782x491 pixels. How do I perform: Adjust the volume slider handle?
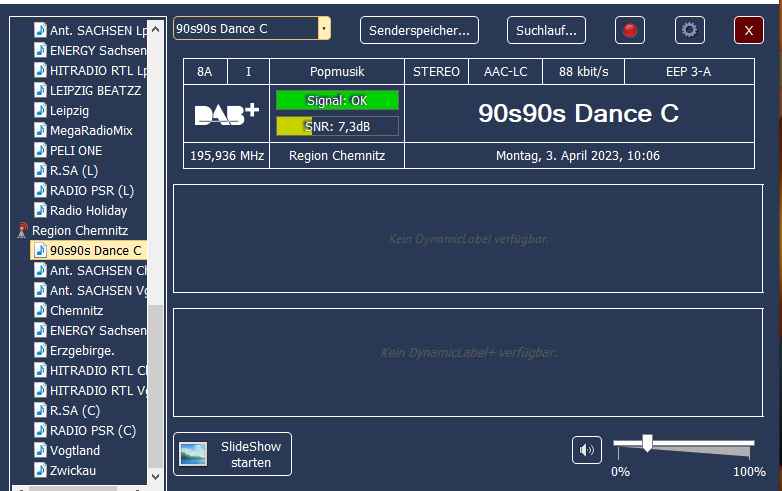coord(648,442)
